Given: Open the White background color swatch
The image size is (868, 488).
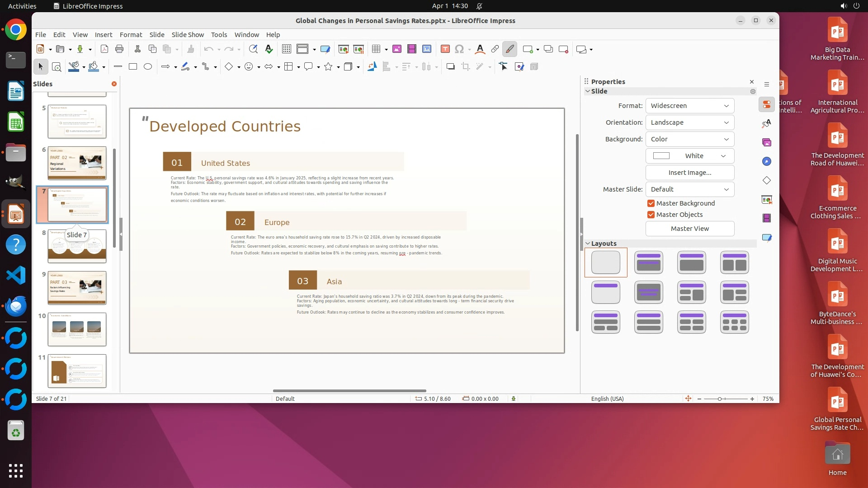Looking at the screenshot, I should point(689,156).
